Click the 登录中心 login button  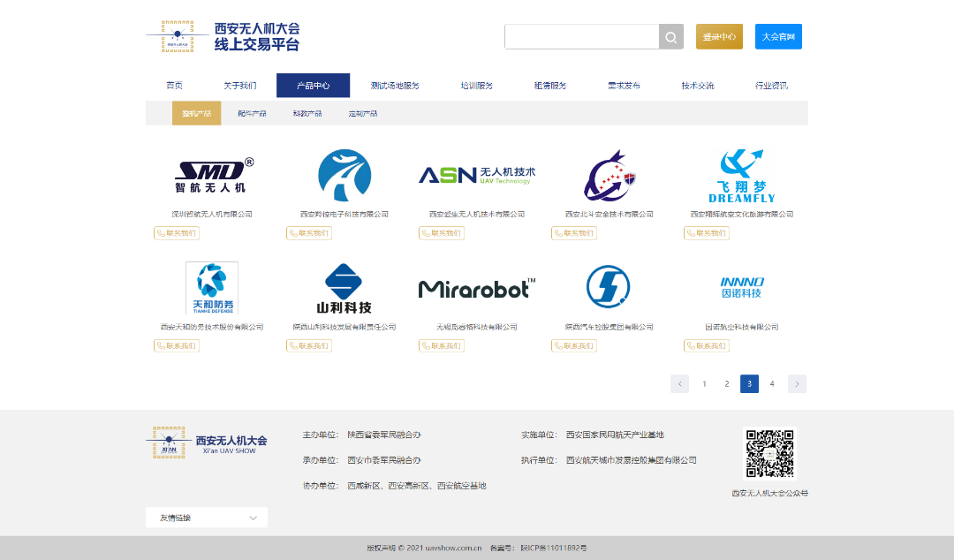(719, 37)
